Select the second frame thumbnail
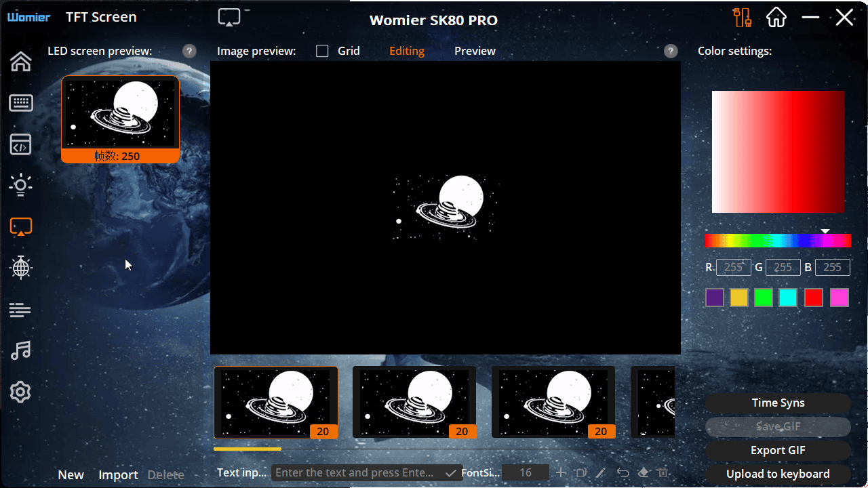The image size is (868, 488). [414, 403]
